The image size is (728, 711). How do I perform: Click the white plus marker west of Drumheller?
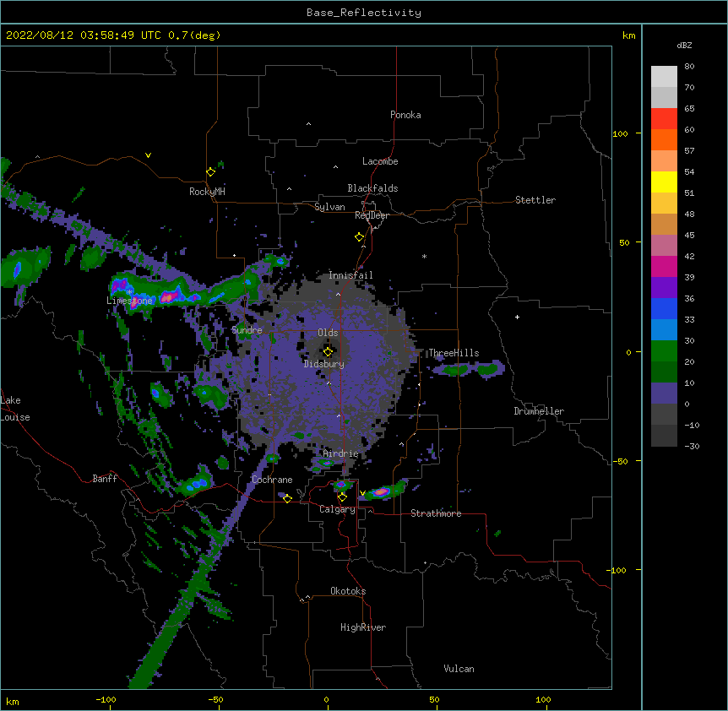pos(517,317)
